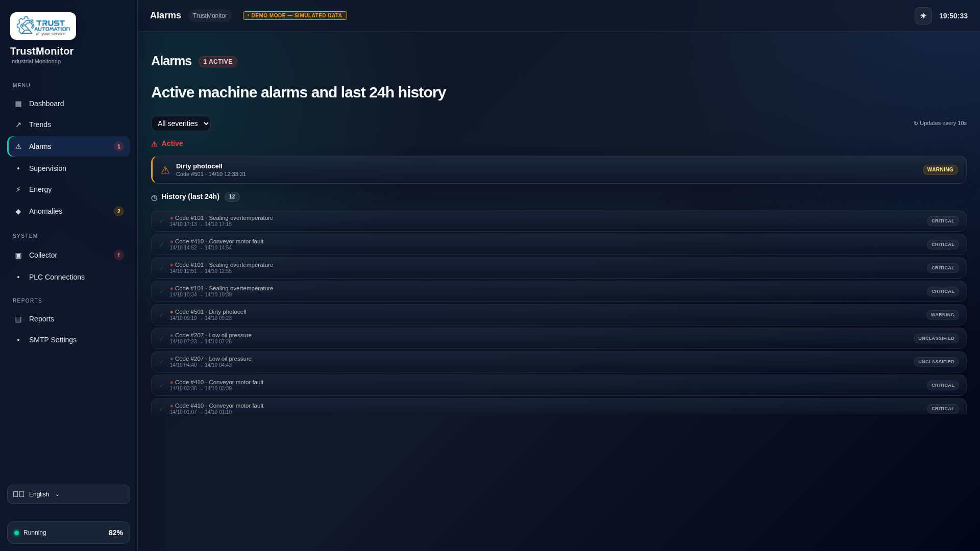The height and width of the screenshot is (551, 980).
Task: Click the green Running status dot
Action: 16,533
